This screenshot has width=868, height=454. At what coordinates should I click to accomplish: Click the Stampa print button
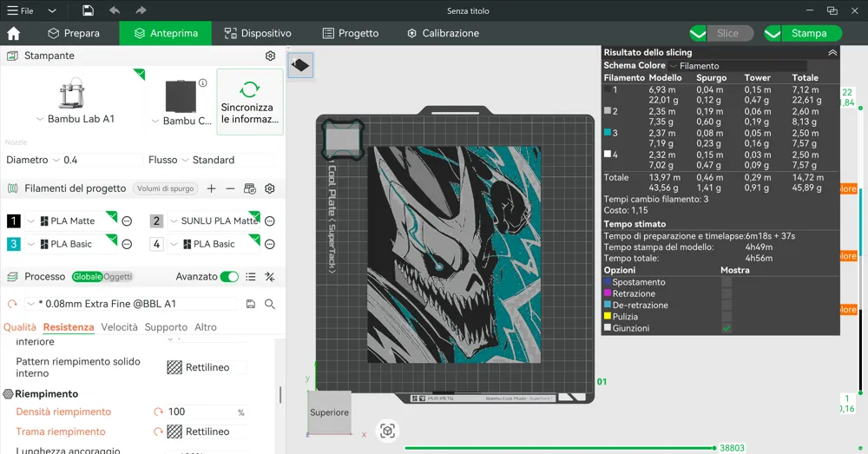click(811, 33)
